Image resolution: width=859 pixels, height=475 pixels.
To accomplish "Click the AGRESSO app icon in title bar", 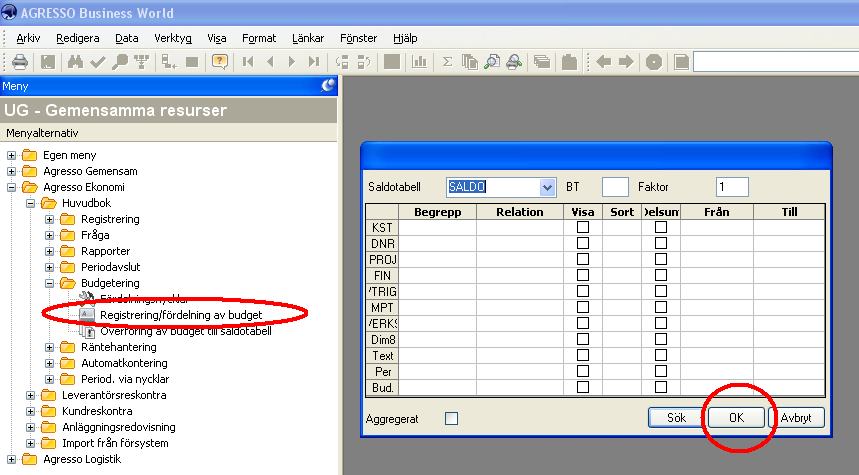I will (9, 12).
